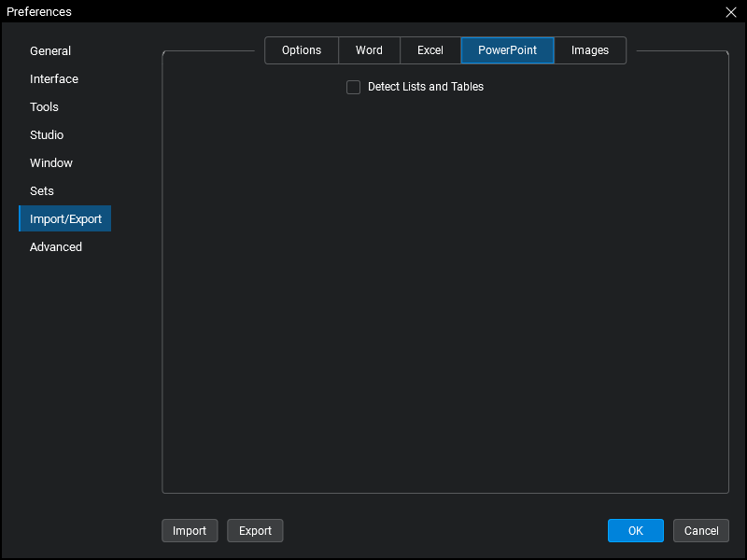
Task: Click the Preferences title bar text
Action: [x=39, y=12]
